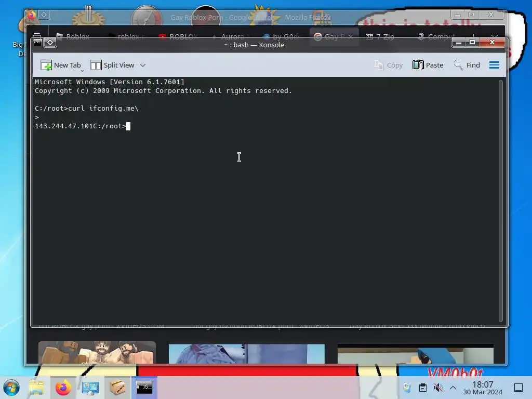Viewport: 532px width, 399px height.
Task: Click the Show Desktop button at taskbar end
Action: (x=518, y=388)
